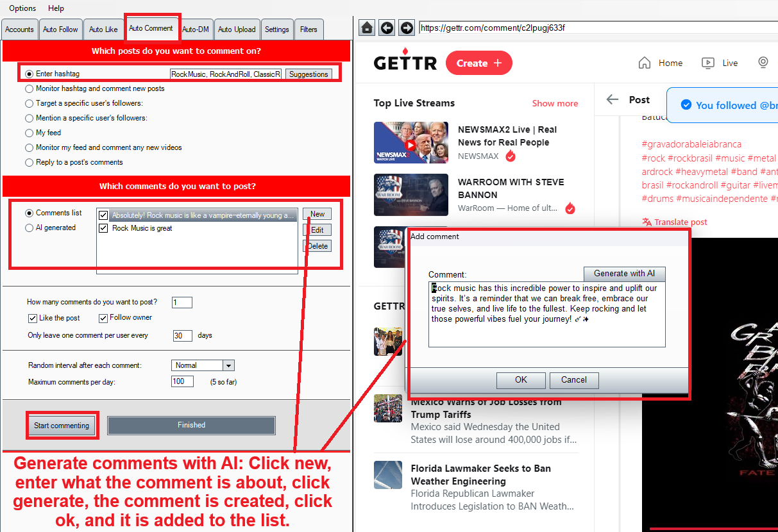Open the WarRoom stream thumbnail

411,195
